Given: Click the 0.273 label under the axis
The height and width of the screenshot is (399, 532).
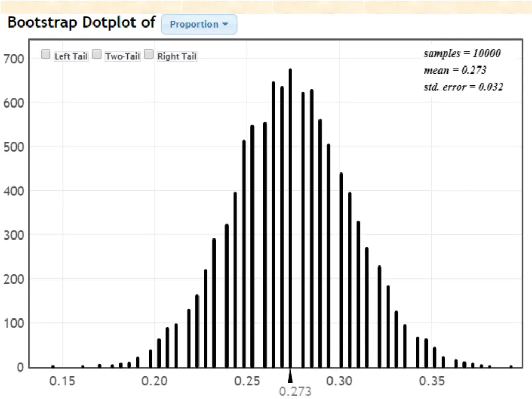Looking at the screenshot, I should click(295, 392).
